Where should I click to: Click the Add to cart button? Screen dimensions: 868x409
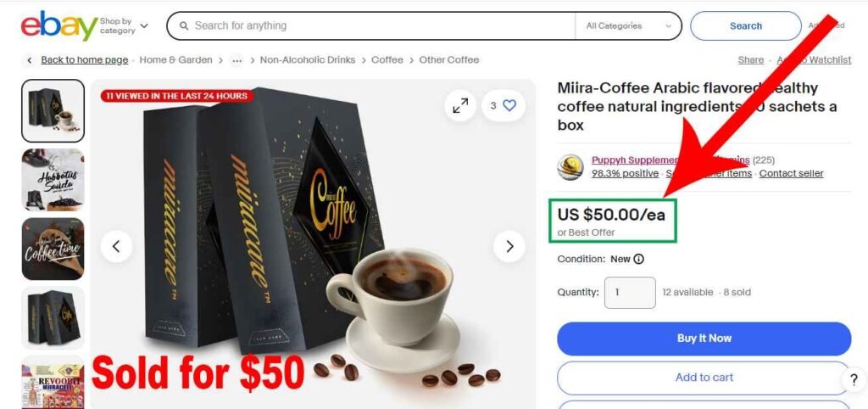[x=704, y=378]
